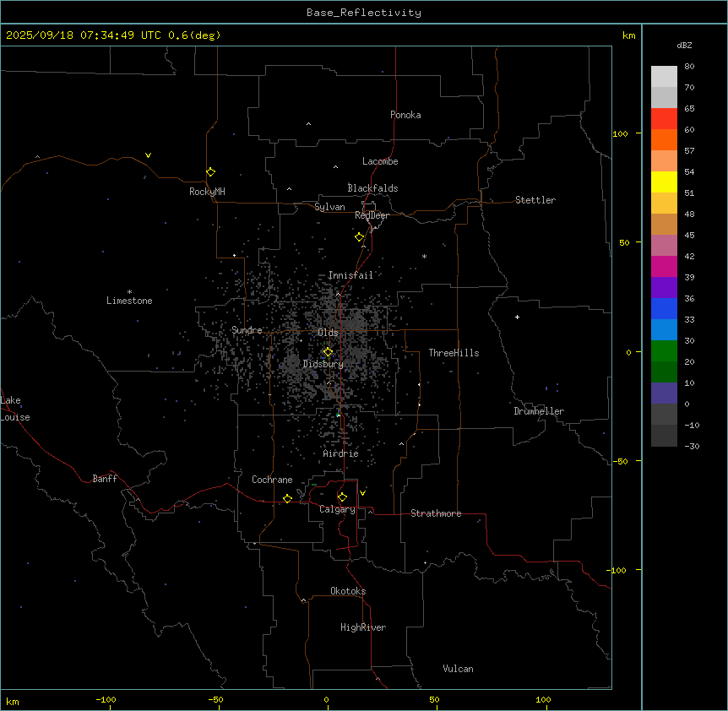
Task: Click the dBZ legend header label
Action: pyautogui.click(x=685, y=45)
